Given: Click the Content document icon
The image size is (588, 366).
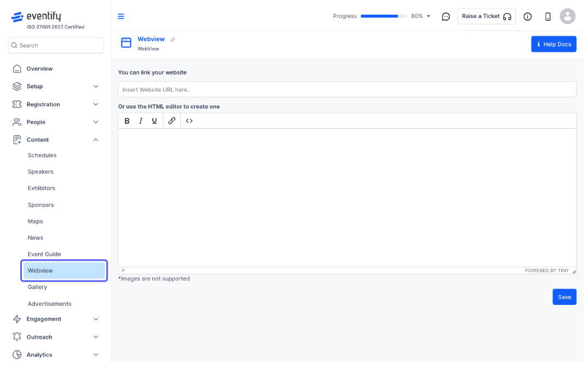Looking at the screenshot, I should pyautogui.click(x=17, y=140).
